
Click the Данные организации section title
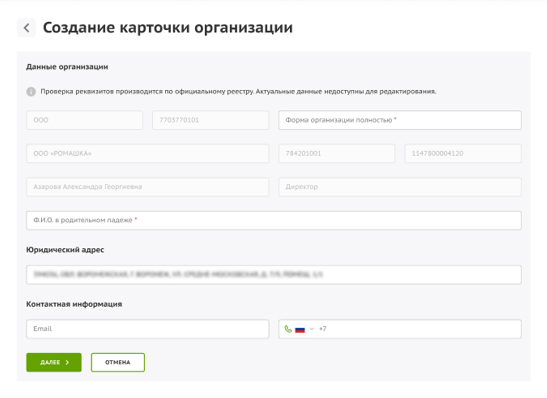click(67, 67)
